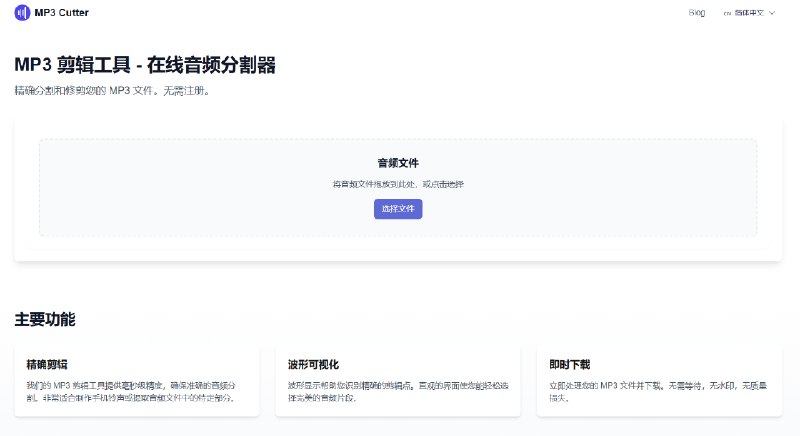Image resolution: width=800 pixels, height=436 pixels.
Task: Click the subtitle mentioning 无需注册
Action: tap(111, 91)
